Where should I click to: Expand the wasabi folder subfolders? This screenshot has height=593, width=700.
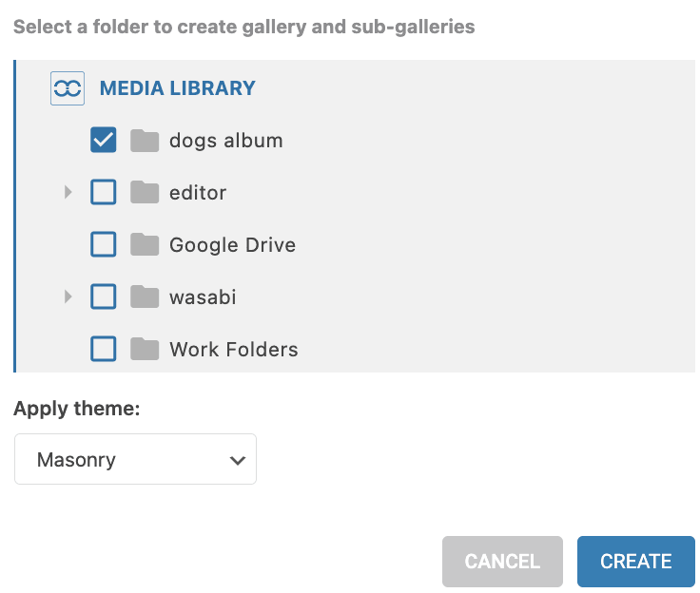[68, 297]
